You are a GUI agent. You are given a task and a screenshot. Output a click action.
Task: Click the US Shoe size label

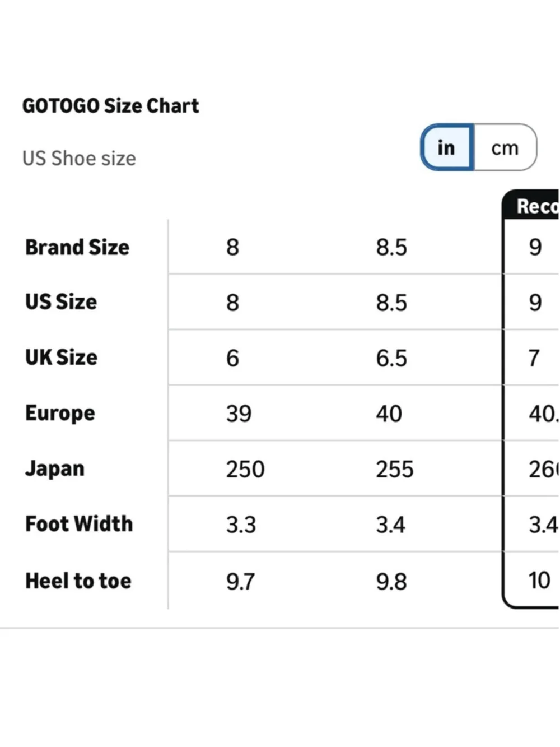pos(79,159)
